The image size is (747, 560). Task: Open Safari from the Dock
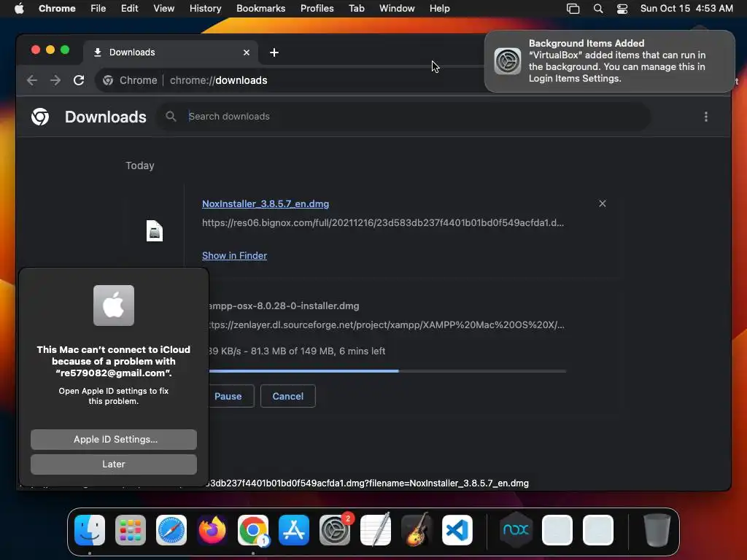[x=171, y=530]
